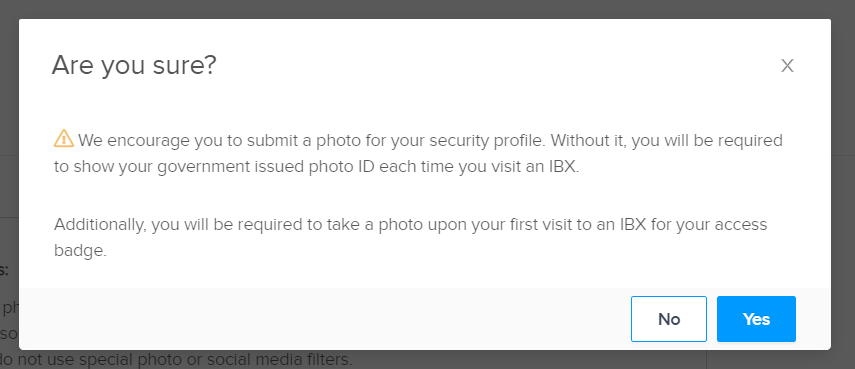Click the dimmed backdrop right of the dialog
The image size is (855, 369).
843,184
